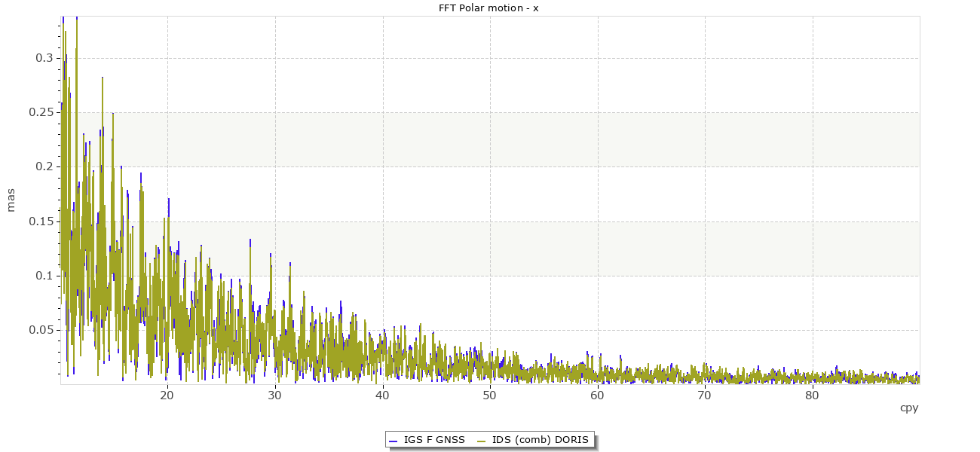Click the 60 tick on x-axis

click(x=597, y=395)
